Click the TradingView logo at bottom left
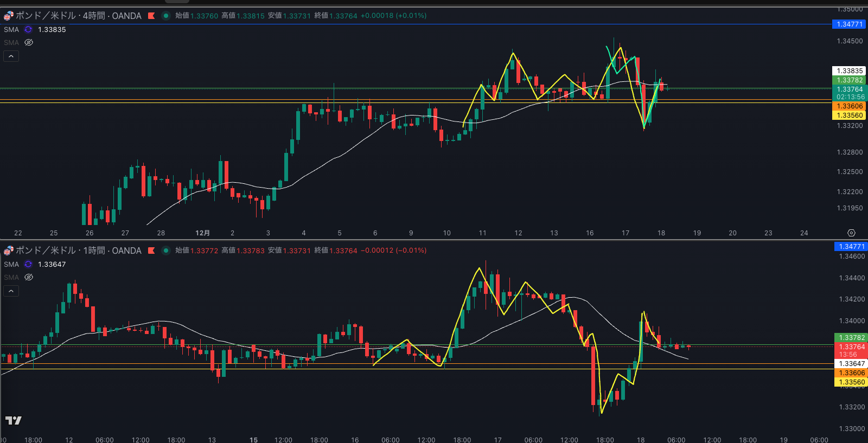 [x=14, y=420]
